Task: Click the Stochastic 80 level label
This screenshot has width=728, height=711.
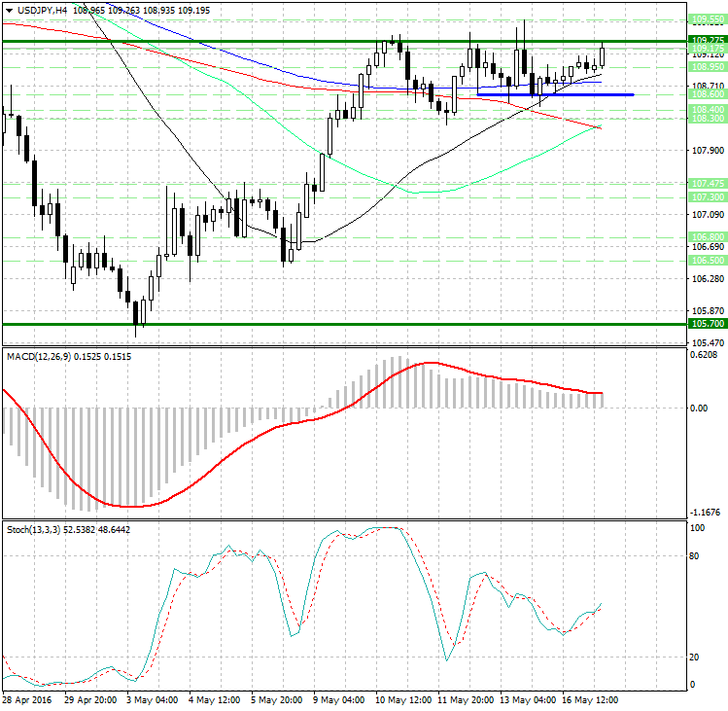Action: (694, 556)
